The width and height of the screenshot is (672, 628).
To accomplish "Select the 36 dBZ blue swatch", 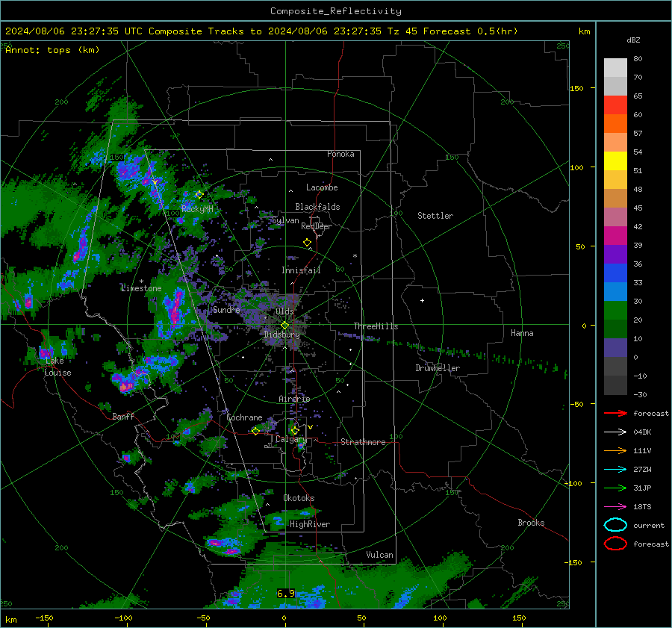I will pos(615,273).
